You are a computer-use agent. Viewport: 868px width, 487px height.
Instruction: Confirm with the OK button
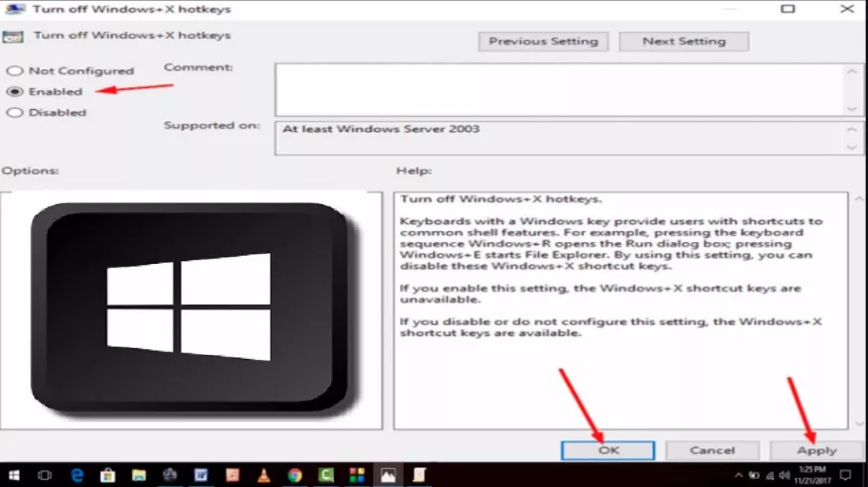point(607,450)
